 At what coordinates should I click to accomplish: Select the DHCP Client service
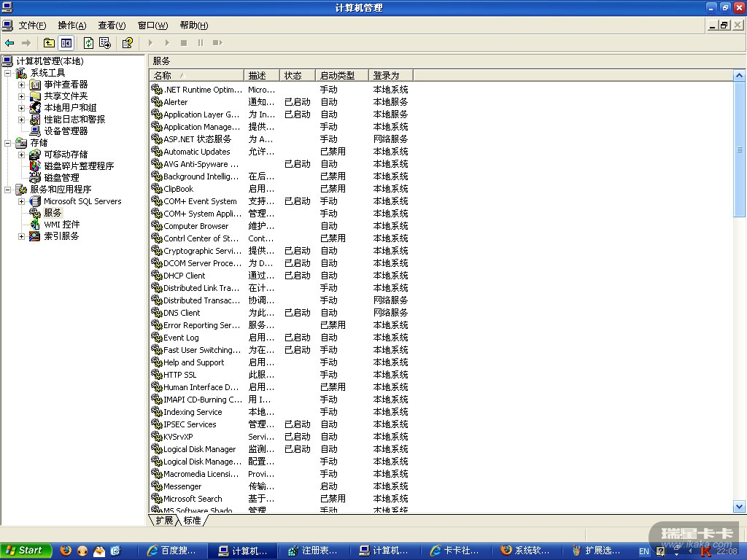point(279,275)
